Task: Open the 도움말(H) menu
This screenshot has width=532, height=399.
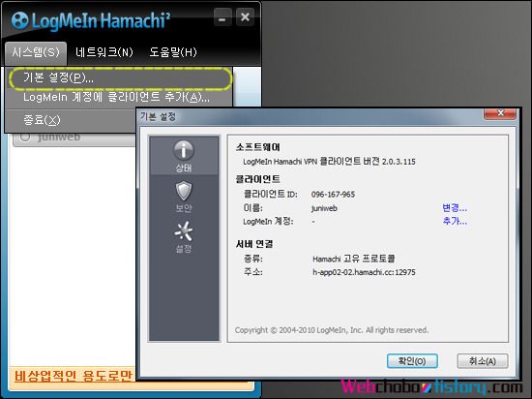Action: (173, 52)
